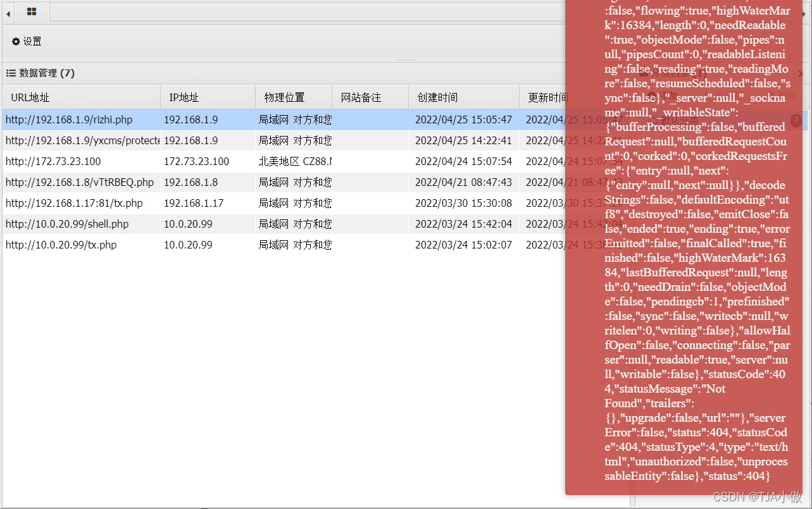This screenshot has width=812, height=509.
Task: Open the 设置 settings button
Action: (x=27, y=42)
